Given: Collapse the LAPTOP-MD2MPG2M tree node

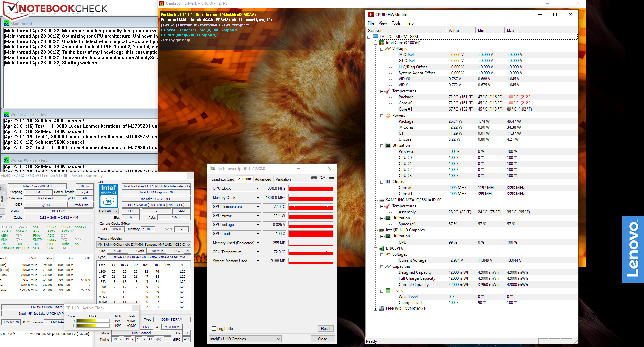Looking at the screenshot, I should pyautogui.click(x=369, y=37).
